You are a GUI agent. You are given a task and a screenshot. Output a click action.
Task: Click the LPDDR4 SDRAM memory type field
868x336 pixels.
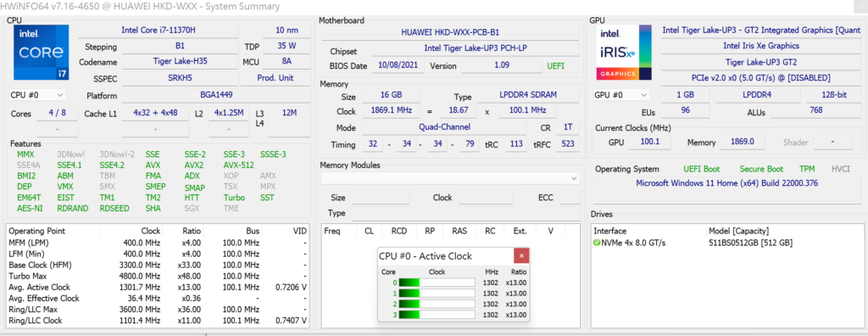(527, 95)
